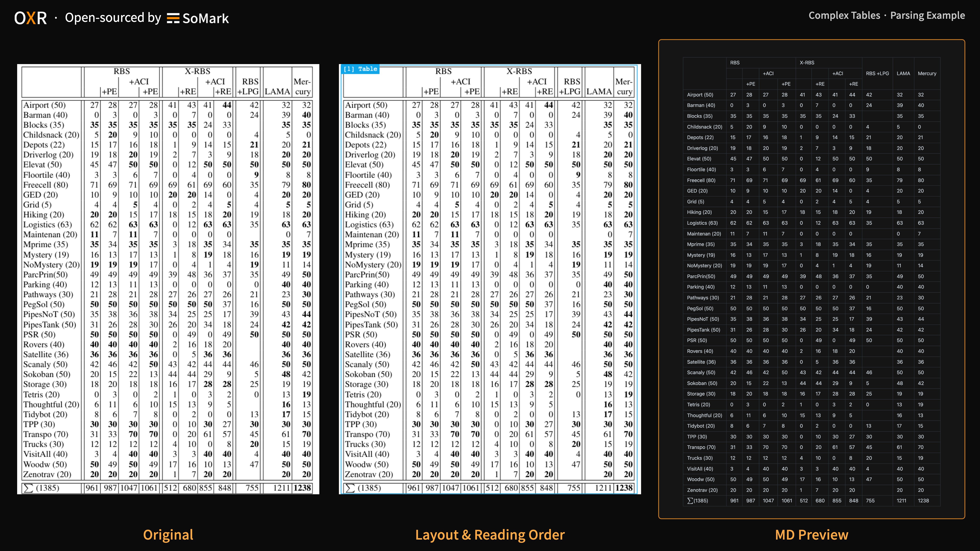Click '∑ (1385)' total row in Original table
The height and width of the screenshot is (551, 980).
167,488
